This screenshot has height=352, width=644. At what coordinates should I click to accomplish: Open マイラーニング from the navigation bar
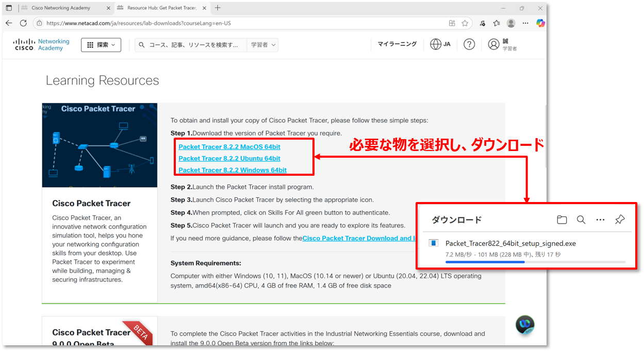pos(397,44)
